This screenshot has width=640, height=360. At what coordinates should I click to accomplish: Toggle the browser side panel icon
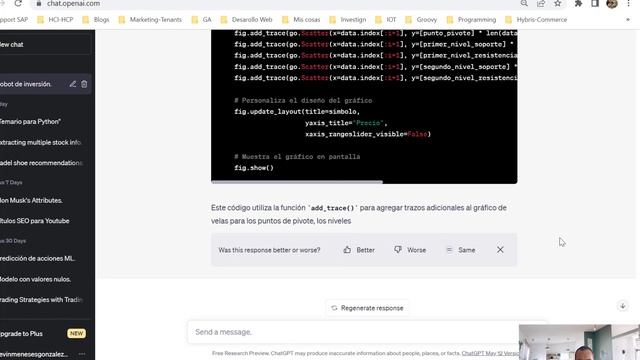pyautogui.click(x=595, y=3)
